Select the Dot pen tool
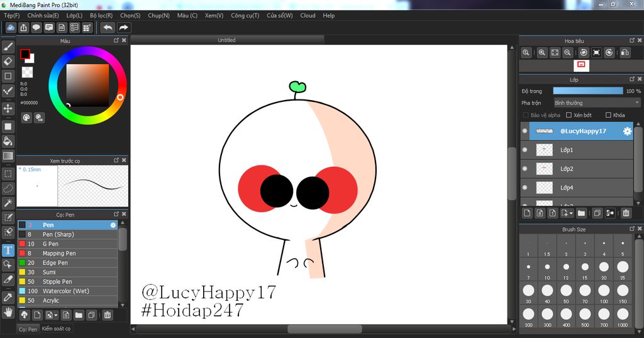The image size is (644, 338). 8,91
